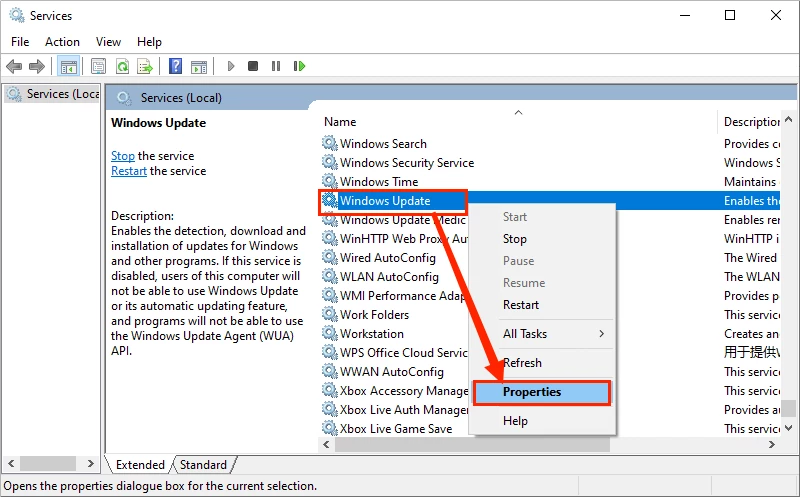Viewport: 800px width, 497px height.
Task: Open the File menu
Action: tap(20, 42)
